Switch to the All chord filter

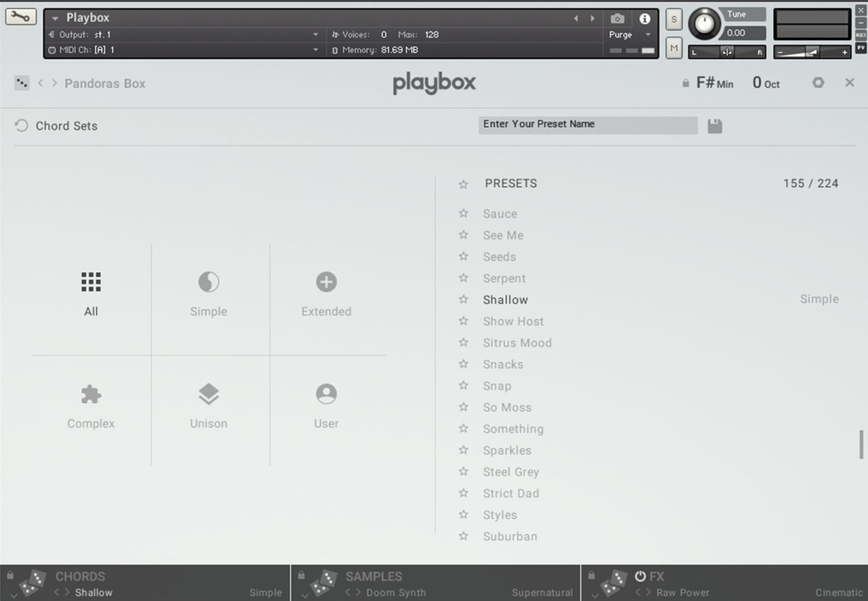[x=90, y=282]
